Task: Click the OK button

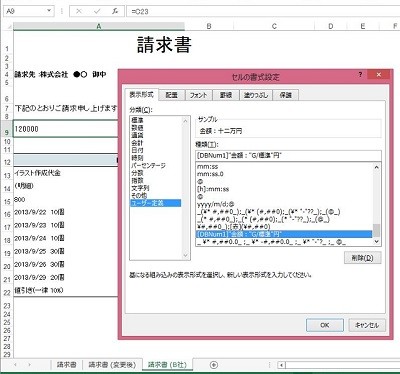Action: pos(325,325)
